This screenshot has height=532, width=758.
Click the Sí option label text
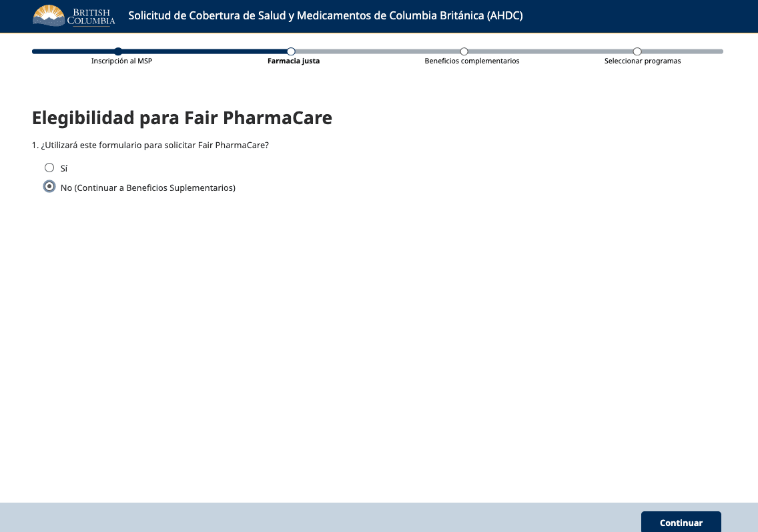(x=64, y=169)
